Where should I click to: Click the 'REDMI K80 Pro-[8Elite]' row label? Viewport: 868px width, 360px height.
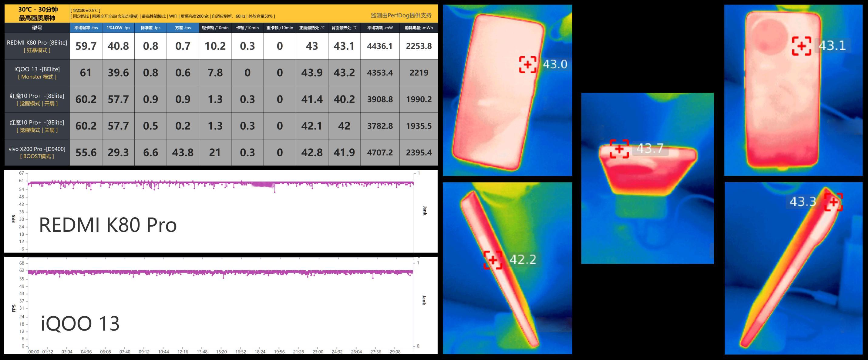37,46
